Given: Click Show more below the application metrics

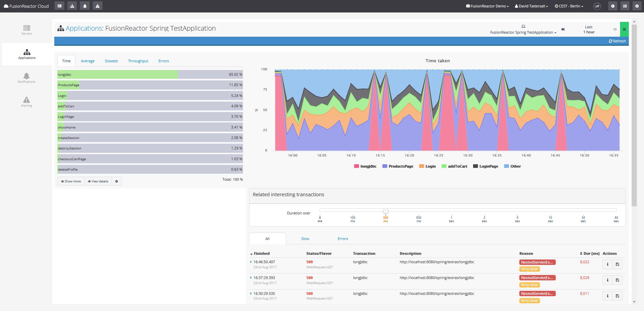Looking at the screenshot, I should (71, 181).
